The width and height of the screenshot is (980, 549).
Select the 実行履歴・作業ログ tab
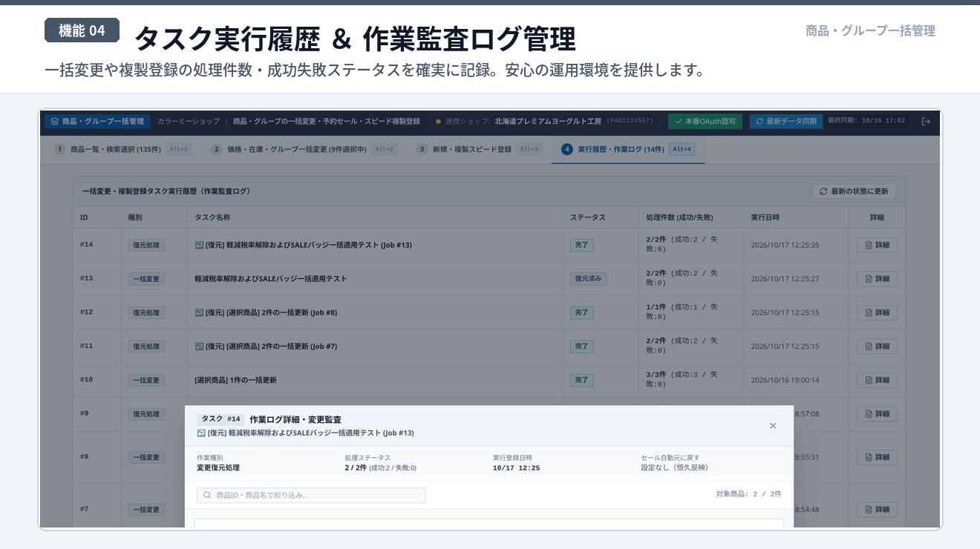[628, 149]
